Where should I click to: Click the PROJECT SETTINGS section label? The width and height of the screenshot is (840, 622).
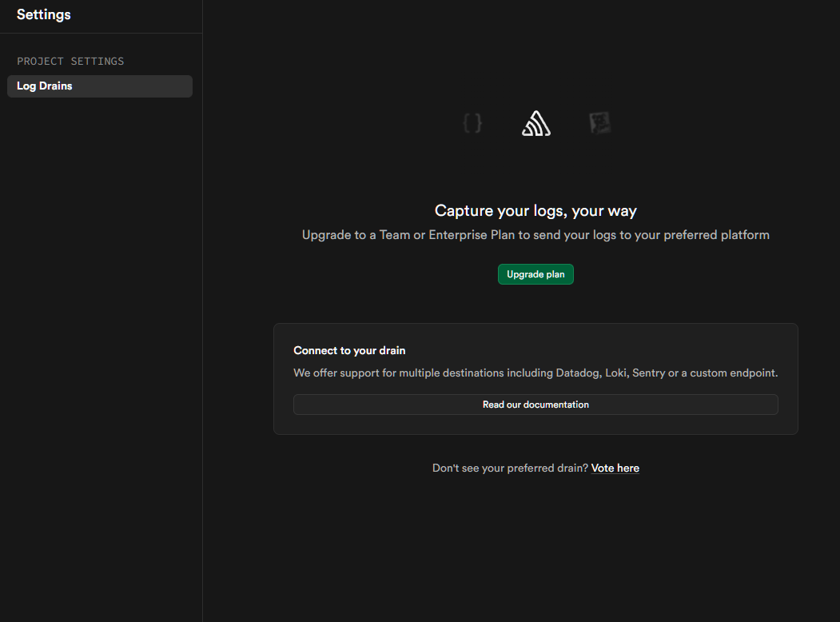(x=70, y=61)
